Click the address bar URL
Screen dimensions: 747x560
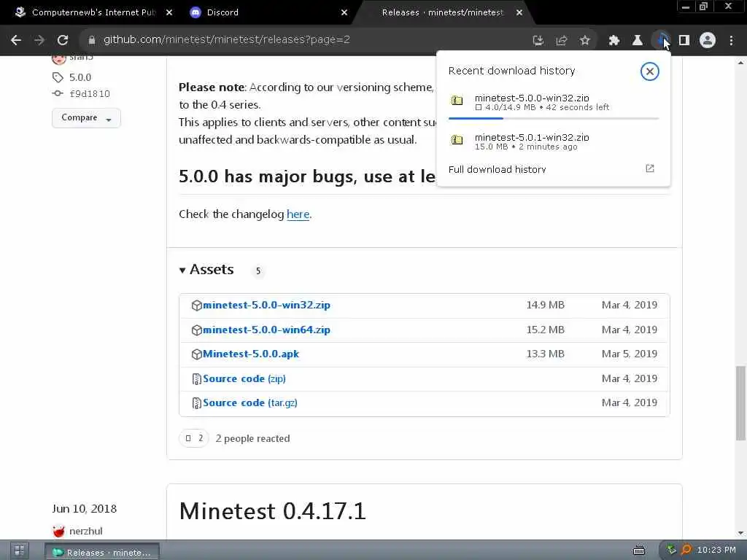tap(227, 40)
